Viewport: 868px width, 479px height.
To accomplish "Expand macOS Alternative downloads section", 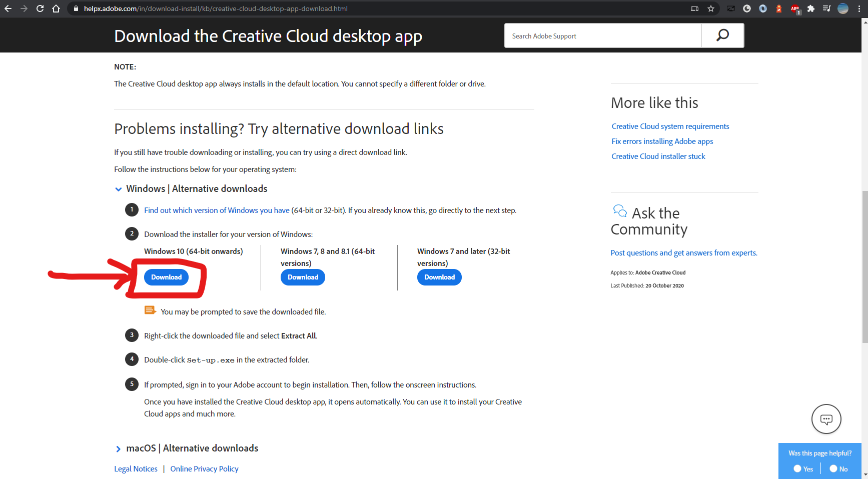I will click(118, 448).
